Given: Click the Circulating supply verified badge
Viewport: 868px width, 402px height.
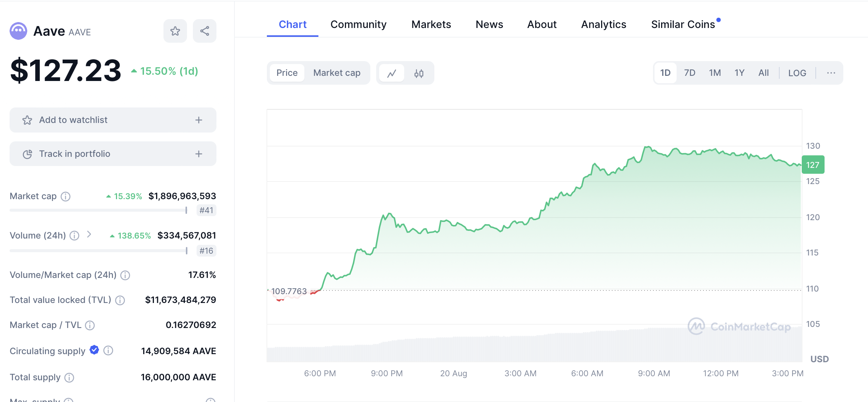Looking at the screenshot, I should [x=94, y=350].
